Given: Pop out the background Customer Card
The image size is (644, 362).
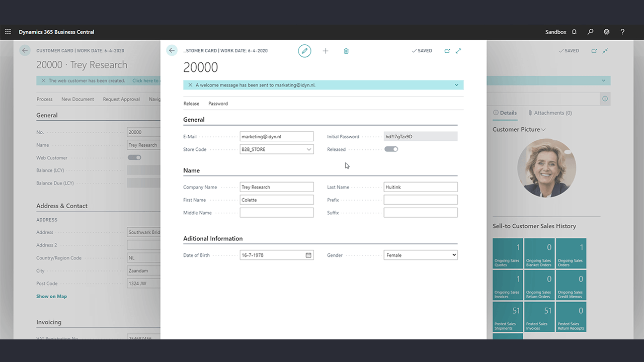Looking at the screenshot, I should [594, 51].
